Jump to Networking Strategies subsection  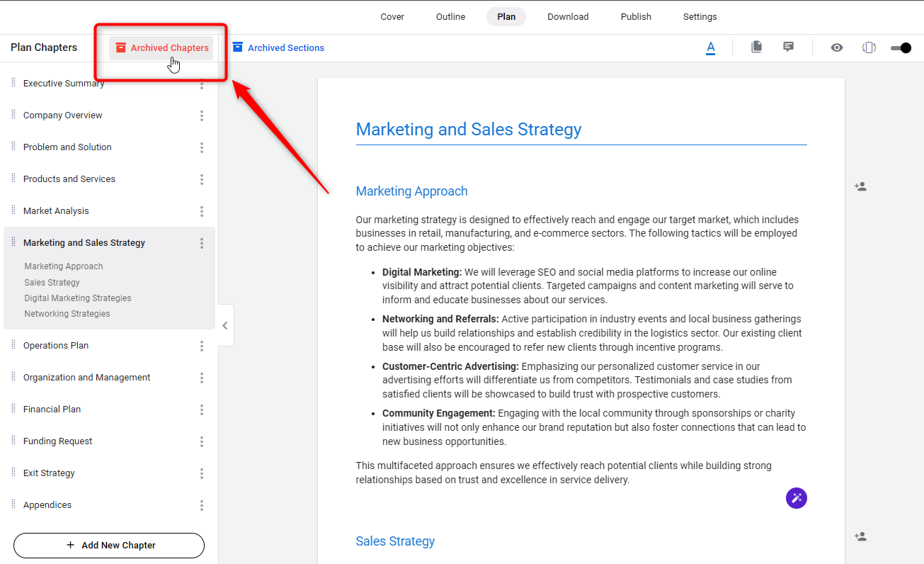pos(67,314)
